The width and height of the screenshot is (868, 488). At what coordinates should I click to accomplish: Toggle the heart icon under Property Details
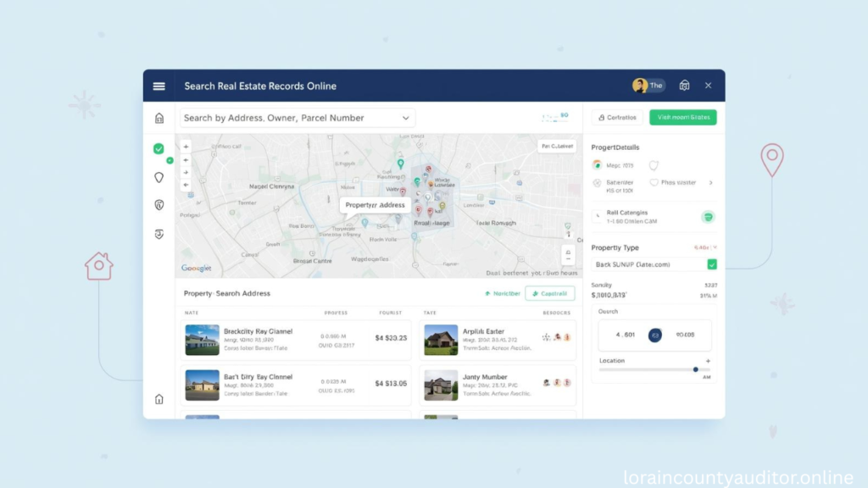pos(654,165)
